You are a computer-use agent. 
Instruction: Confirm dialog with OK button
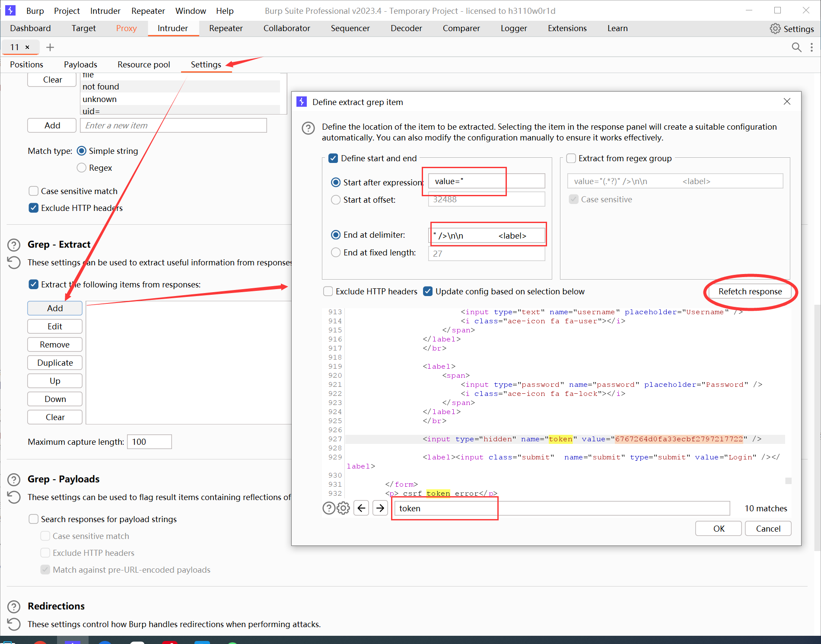pos(719,529)
